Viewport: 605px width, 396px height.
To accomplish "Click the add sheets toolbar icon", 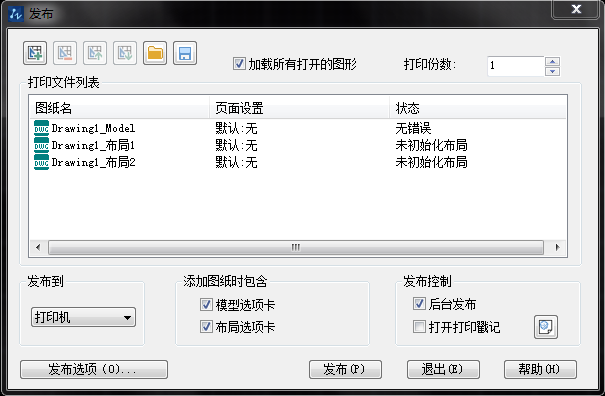I will 35,53.
